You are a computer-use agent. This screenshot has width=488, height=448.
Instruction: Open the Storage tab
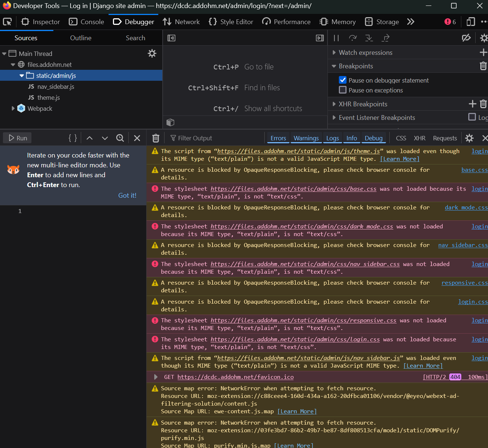(382, 22)
